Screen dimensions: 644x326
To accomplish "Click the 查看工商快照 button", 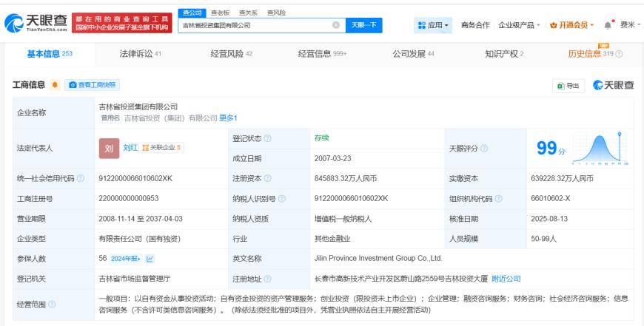I will (92, 85).
